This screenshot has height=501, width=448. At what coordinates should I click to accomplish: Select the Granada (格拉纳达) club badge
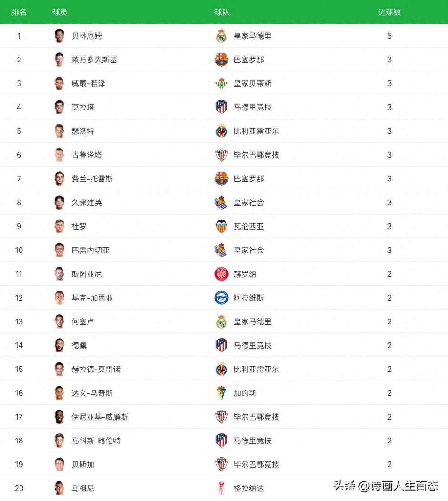pyautogui.click(x=222, y=488)
